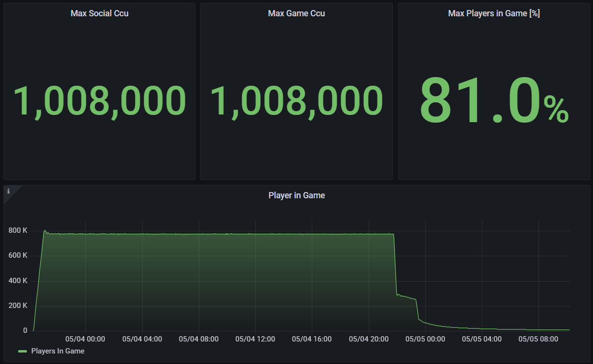Open the Max Game Ccu panel menu
The image size is (593, 364).
[296, 13]
